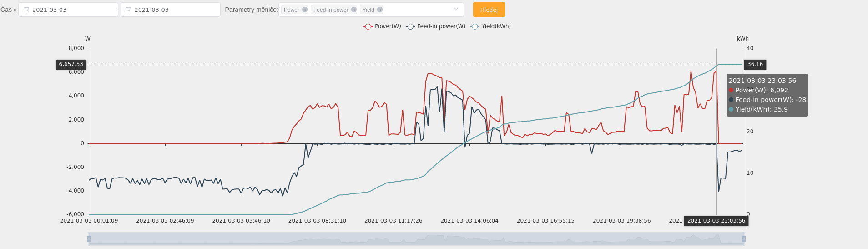The height and width of the screenshot is (249, 868).
Task: Click tooltip line Feed-in power(W): -28
Action: tap(767, 100)
